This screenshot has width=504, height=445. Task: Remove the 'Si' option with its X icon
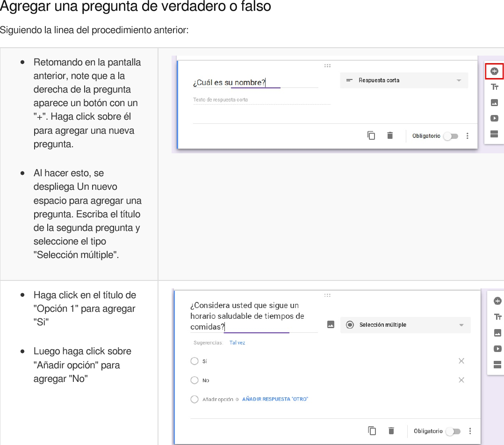pyautogui.click(x=461, y=361)
